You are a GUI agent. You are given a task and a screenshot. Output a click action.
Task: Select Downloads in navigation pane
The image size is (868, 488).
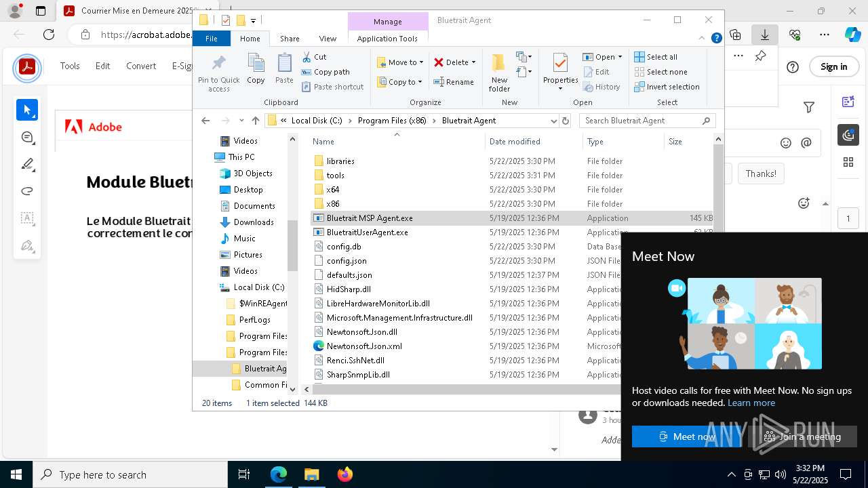point(254,222)
